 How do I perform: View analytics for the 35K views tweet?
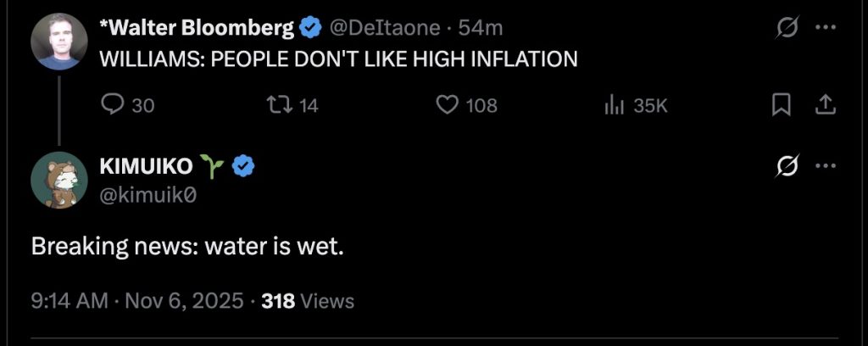[614, 105]
